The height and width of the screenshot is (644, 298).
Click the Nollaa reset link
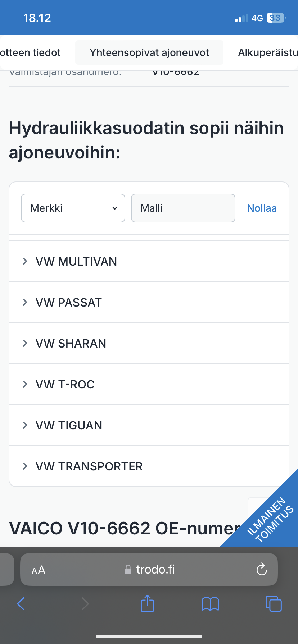point(262,208)
